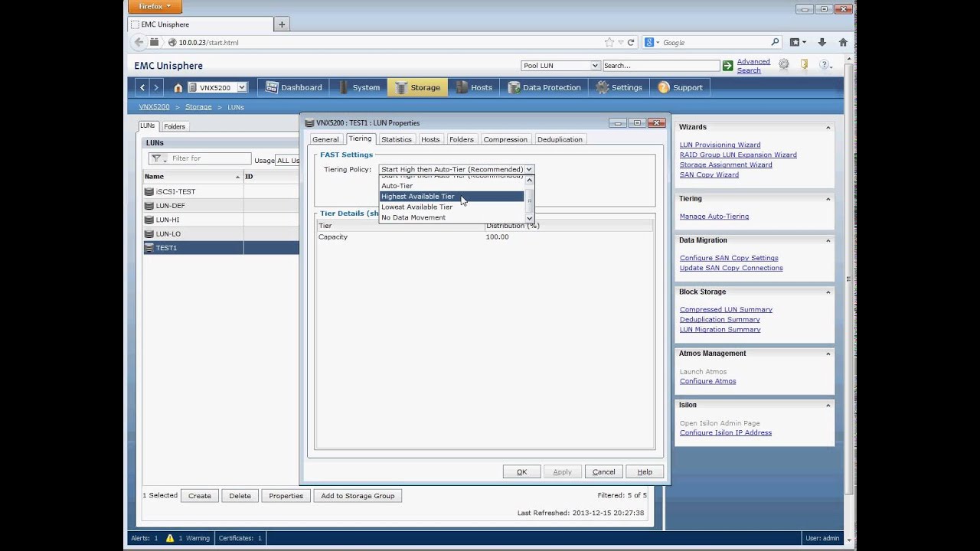
Task: Open the Firefox menu button
Action: [x=155, y=7]
